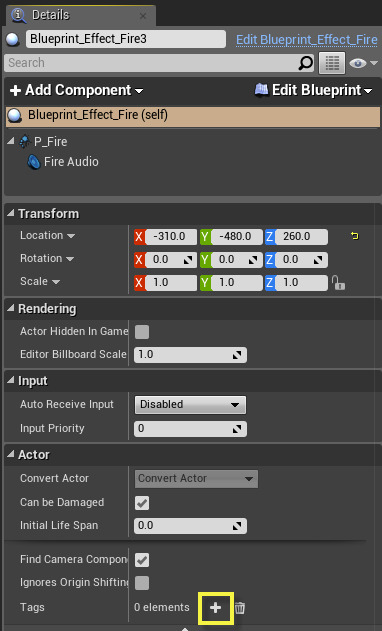Viewport: 382px width, 631px height.
Task: Toggle Find Camera Component checkbox
Action: (142, 560)
